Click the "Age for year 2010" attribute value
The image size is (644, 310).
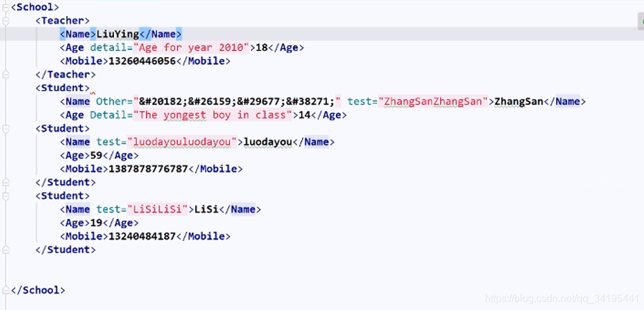point(191,48)
